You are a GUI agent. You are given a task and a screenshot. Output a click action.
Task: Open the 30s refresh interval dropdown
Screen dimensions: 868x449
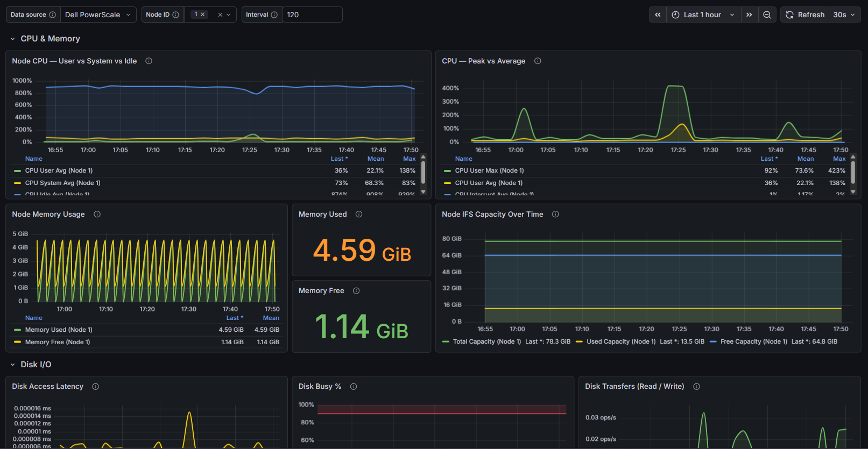[x=844, y=15]
